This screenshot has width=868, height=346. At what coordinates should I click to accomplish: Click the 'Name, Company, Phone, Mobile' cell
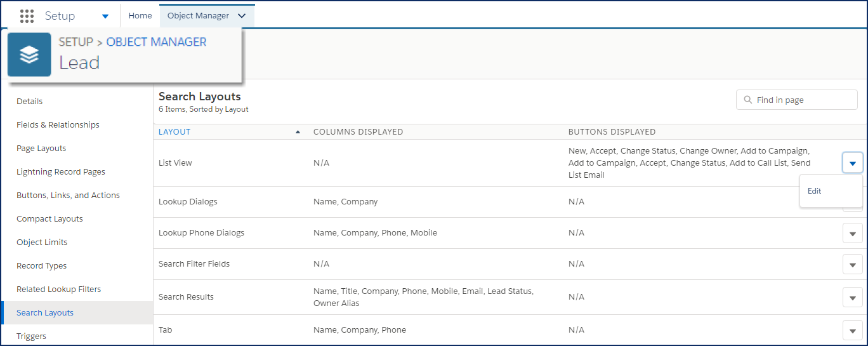pos(375,233)
